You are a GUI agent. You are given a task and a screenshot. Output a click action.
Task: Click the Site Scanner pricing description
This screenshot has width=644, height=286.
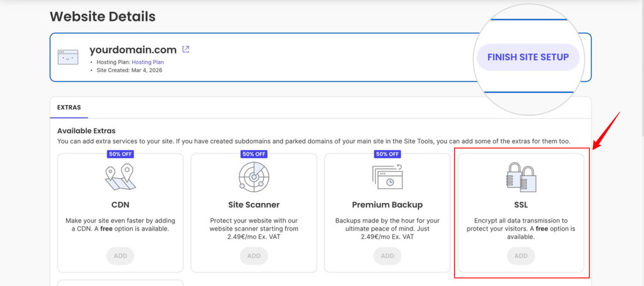pos(254,229)
